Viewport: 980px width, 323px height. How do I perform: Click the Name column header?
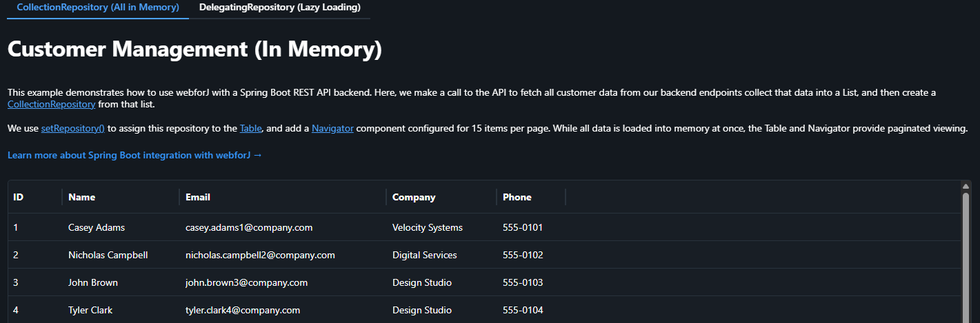click(x=82, y=197)
